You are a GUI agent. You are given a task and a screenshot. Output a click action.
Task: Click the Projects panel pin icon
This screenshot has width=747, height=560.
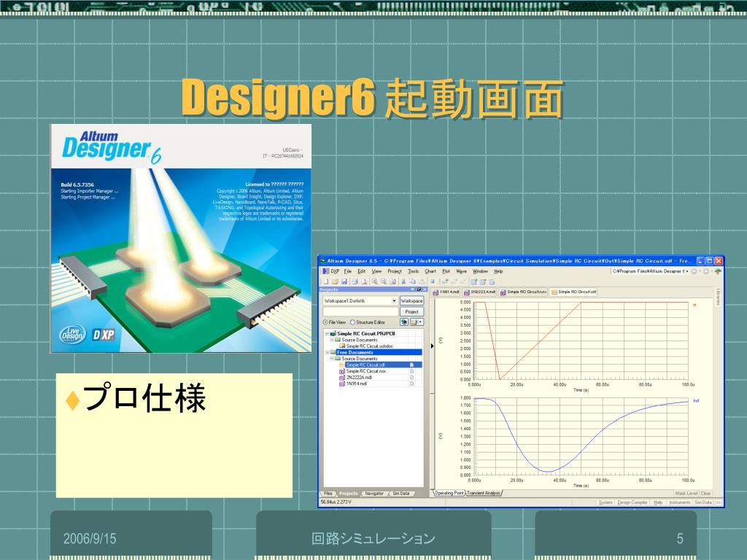point(419,289)
